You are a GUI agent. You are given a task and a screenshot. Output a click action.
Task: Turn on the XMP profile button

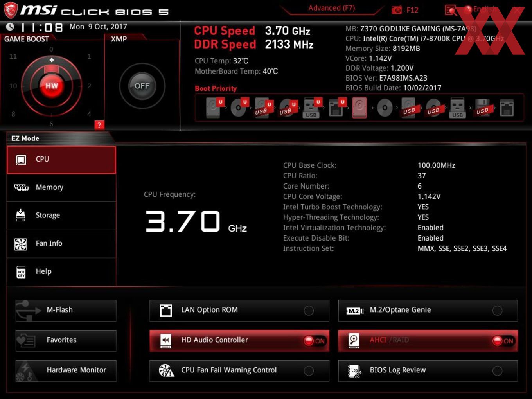pos(142,86)
